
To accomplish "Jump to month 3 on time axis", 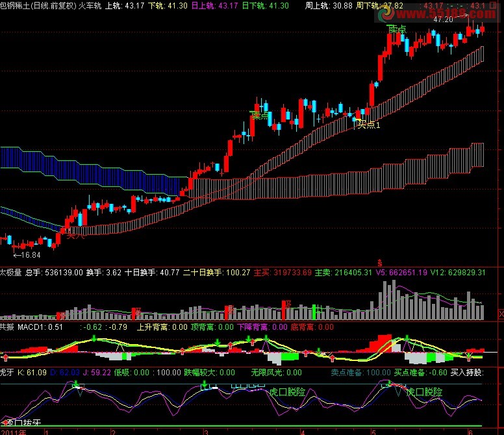I will (206, 432).
